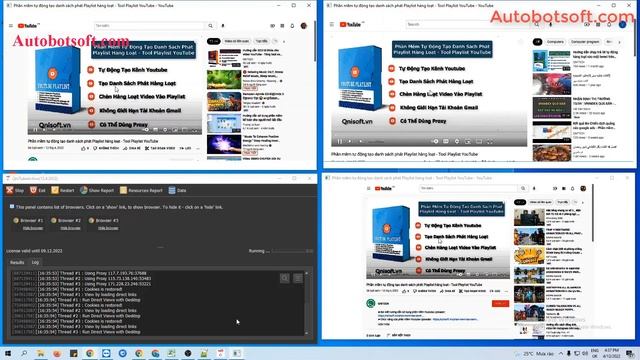Viewport: 640px width, 360px height.
Task: Open the hamburger menu in the bottom-right YouTube window
Action: 369,188
